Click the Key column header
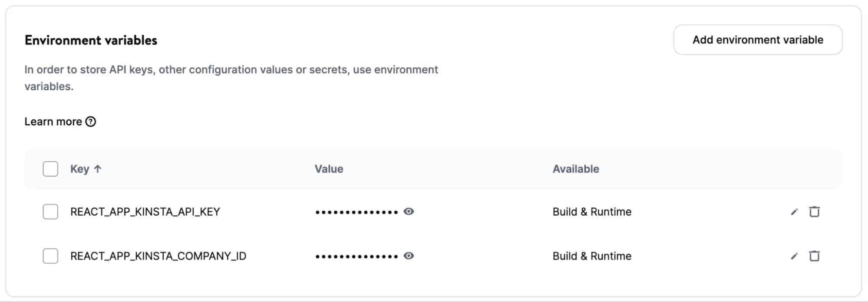 coord(80,169)
